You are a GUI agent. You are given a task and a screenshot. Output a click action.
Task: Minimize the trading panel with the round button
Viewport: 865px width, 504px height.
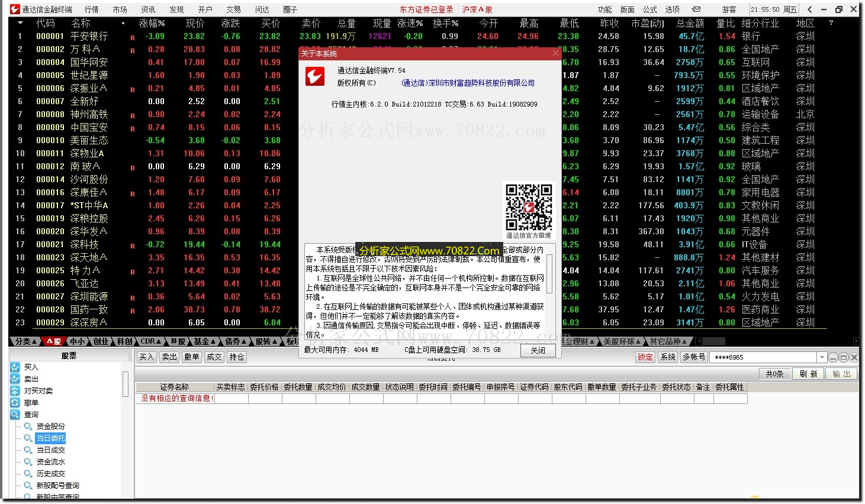click(834, 357)
